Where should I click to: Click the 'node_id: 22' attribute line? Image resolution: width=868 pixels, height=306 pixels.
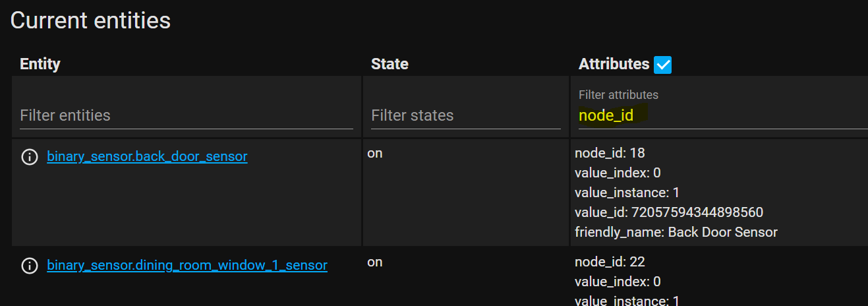point(610,262)
